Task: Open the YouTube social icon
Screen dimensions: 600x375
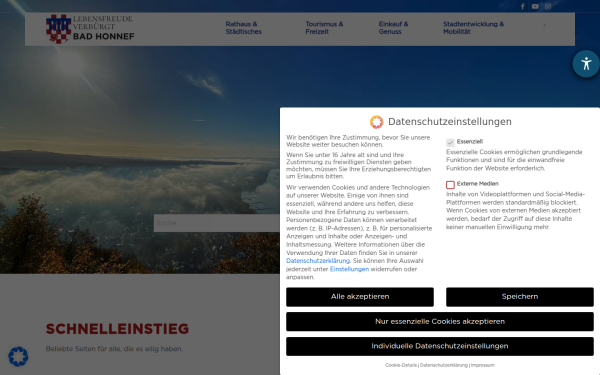Action: tap(535, 7)
